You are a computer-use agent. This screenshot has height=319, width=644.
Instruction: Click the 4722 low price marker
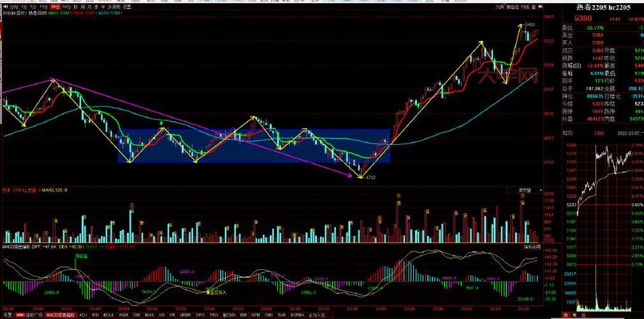[370, 177]
